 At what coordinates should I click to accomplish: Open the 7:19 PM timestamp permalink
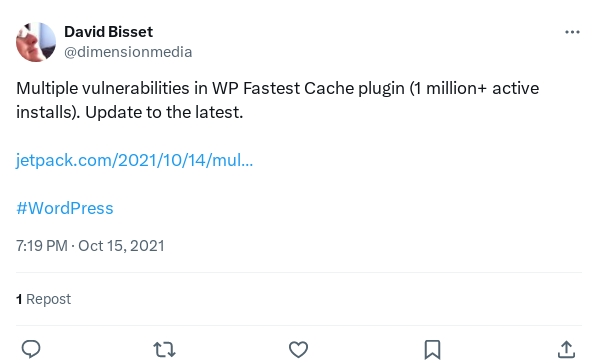[42, 246]
